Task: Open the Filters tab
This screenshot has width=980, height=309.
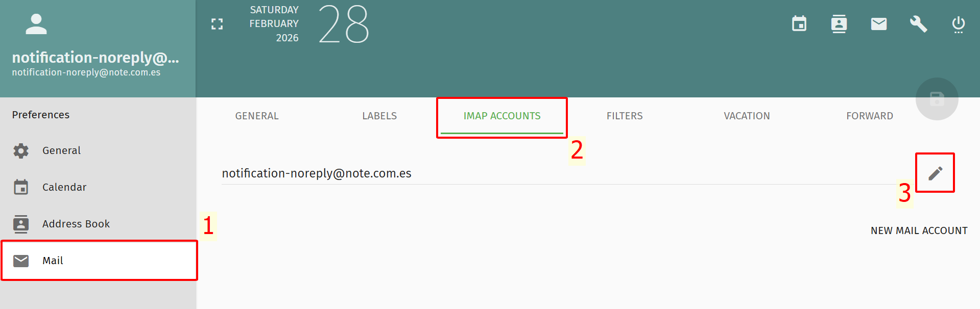Action: click(x=625, y=116)
